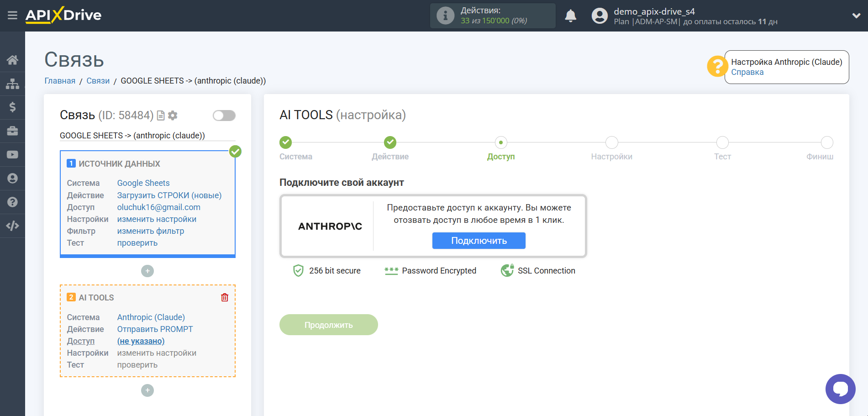Open the home icon in sidebar
This screenshot has height=416, width=868.
tap(12, 60)
